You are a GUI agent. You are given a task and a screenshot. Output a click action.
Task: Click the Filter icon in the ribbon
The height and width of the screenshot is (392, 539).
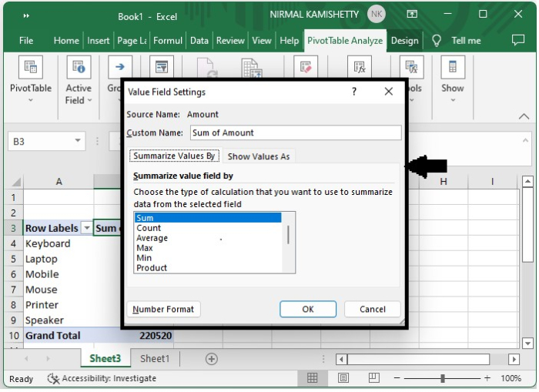pyautogui.click(x=162, y=67)
